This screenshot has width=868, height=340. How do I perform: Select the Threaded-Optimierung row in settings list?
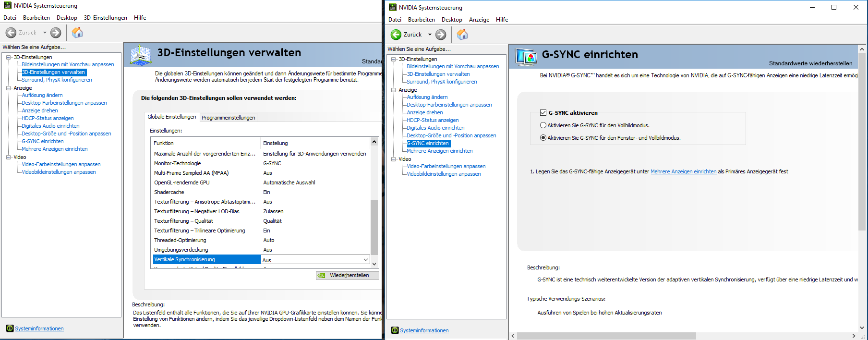point(261,240)
